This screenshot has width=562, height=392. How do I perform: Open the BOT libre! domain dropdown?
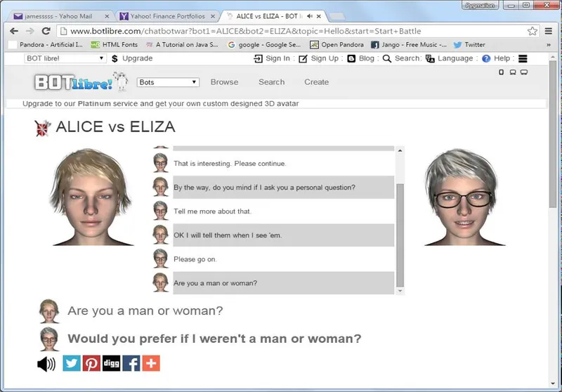point(65,58)
